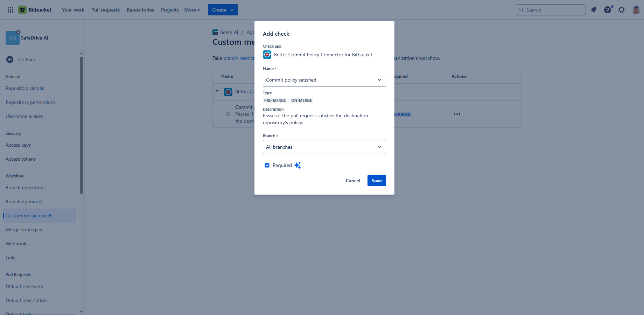Image resolution: width=644 pixels, height=315 pixels.
Task: Open Webhooks in sidebar
Action: (17, 244)
